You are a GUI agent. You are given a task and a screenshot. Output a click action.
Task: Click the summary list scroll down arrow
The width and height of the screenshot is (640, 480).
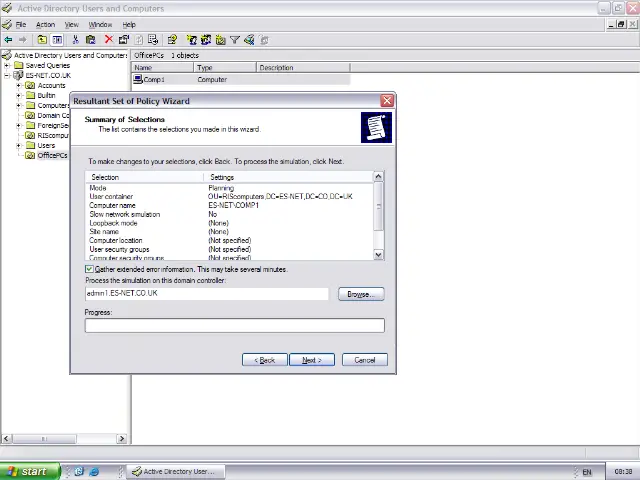click(x=378, y=255)
